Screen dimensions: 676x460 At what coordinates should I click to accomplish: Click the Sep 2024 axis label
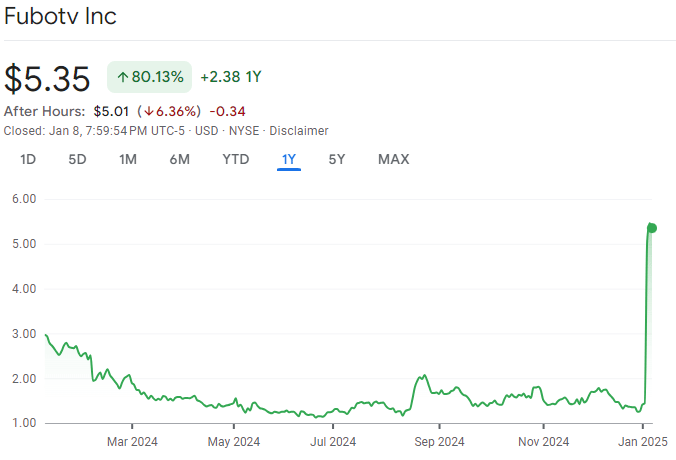coord(439,442)
